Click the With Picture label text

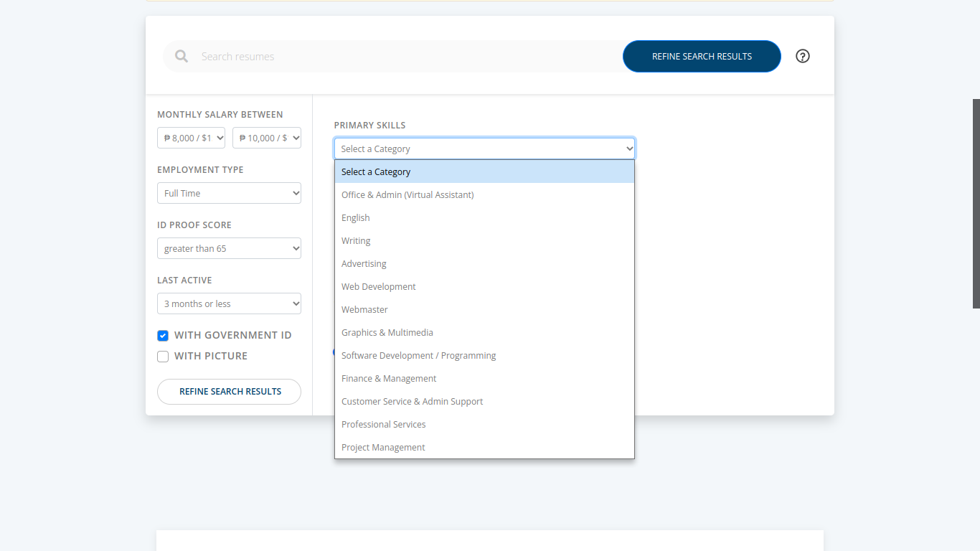click(211, 356)
